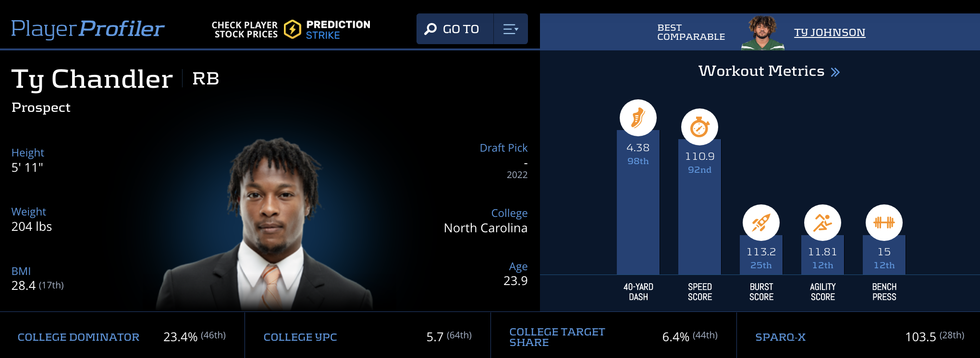The image size is (980, 358).
Task: Click the Agility Score runner icon
Action: (x=822, y=223)
